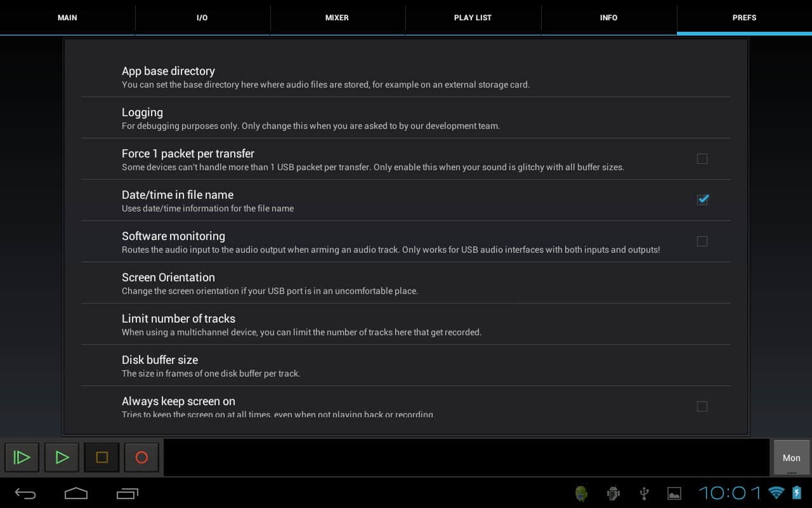Hit the red record button
Image resolution: width=812 pixels, height=508 pixels.
coord(141,457)
